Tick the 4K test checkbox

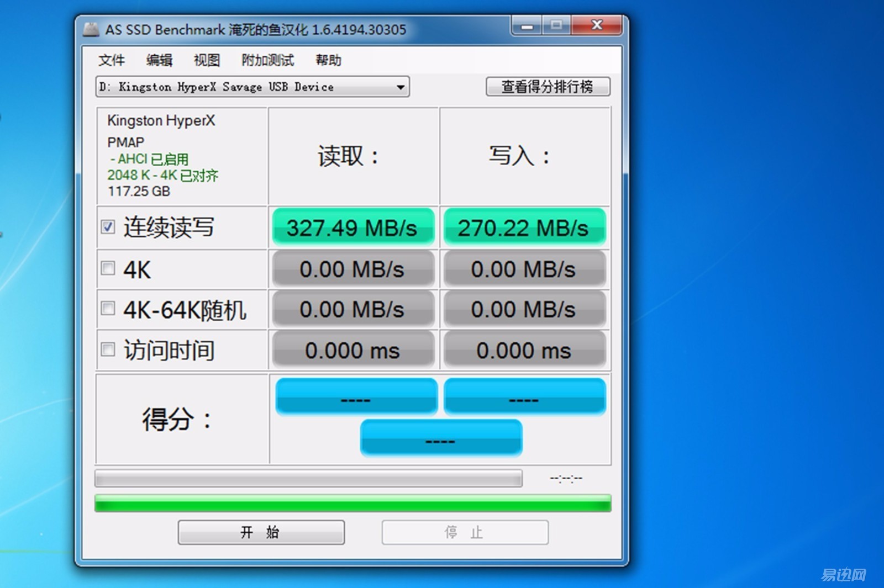[108, 268]
